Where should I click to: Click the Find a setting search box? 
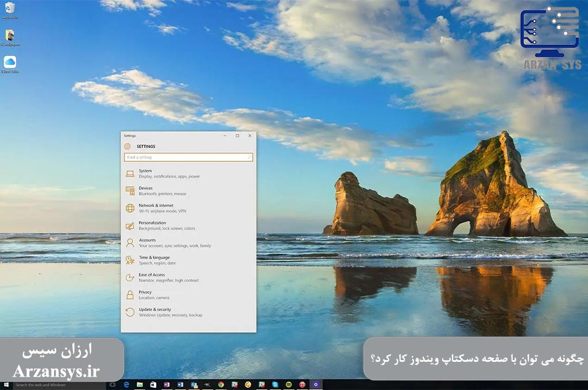pos(188,157)
